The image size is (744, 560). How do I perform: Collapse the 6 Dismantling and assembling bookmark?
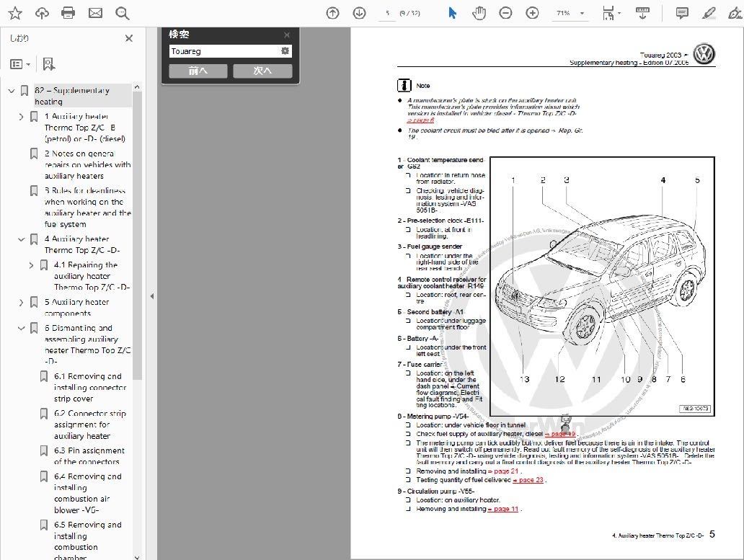(21, 328)
